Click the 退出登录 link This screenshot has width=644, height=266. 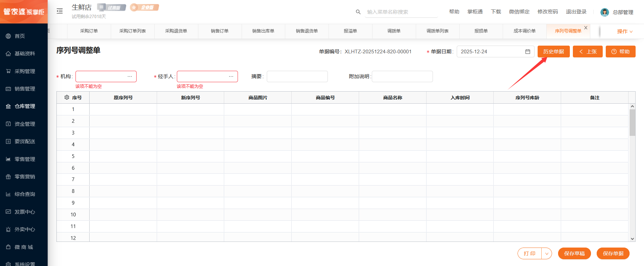click(x=576, y=12)
